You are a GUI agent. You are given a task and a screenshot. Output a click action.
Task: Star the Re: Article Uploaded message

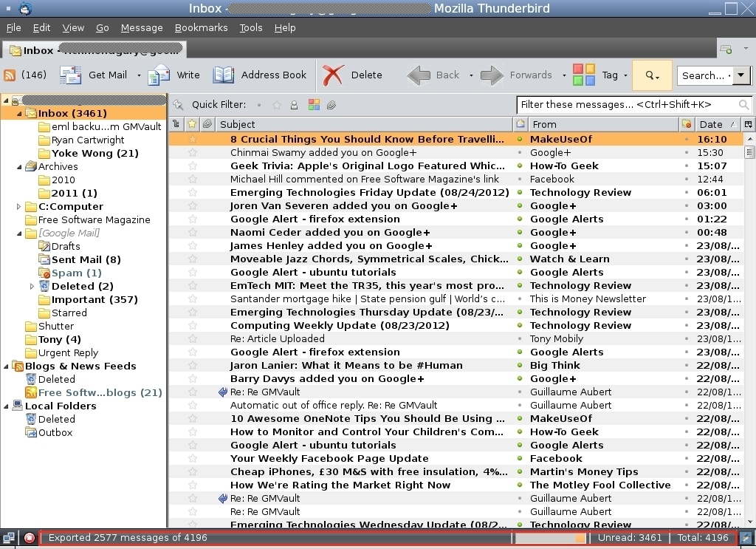(193, 338)
